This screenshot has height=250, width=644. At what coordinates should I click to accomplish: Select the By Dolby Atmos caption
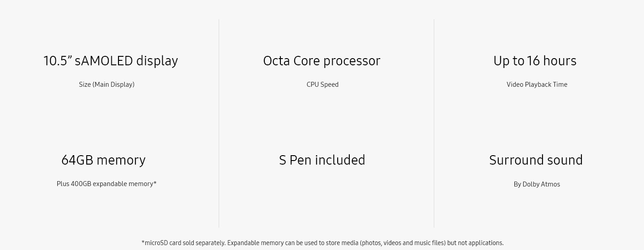(537, 184)
